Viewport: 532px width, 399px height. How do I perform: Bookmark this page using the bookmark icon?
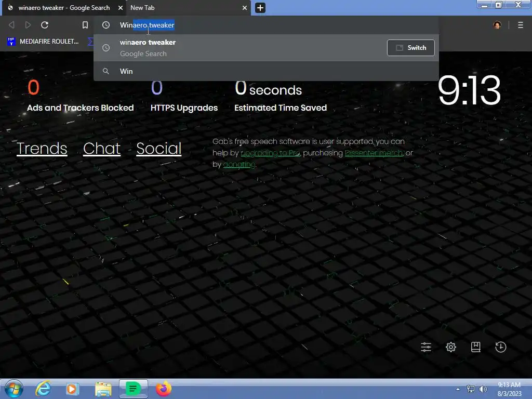click(x=85, y=25)
